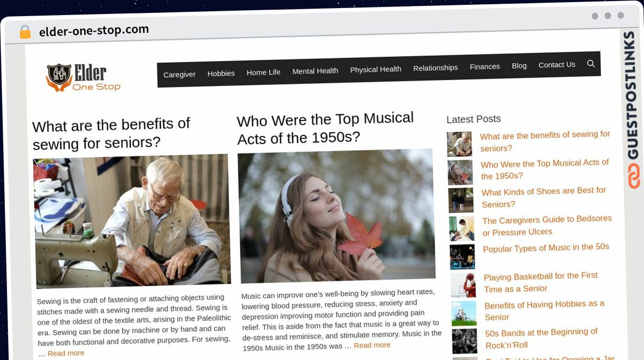The width and height of the screenshot is (644, 360).
Task: Open the main headline 'Who Were the Top Musical Acts of the 1950s?'
Action: point(325,128)
